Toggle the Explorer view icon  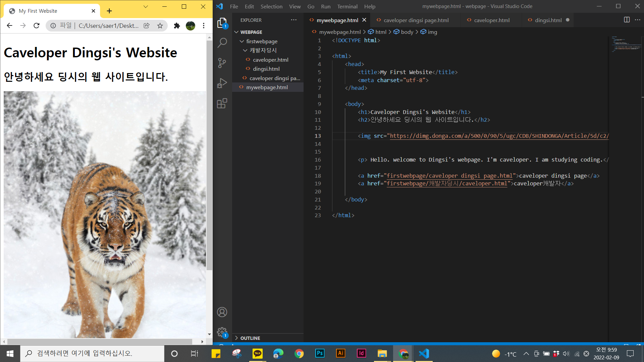pos(222,23)
